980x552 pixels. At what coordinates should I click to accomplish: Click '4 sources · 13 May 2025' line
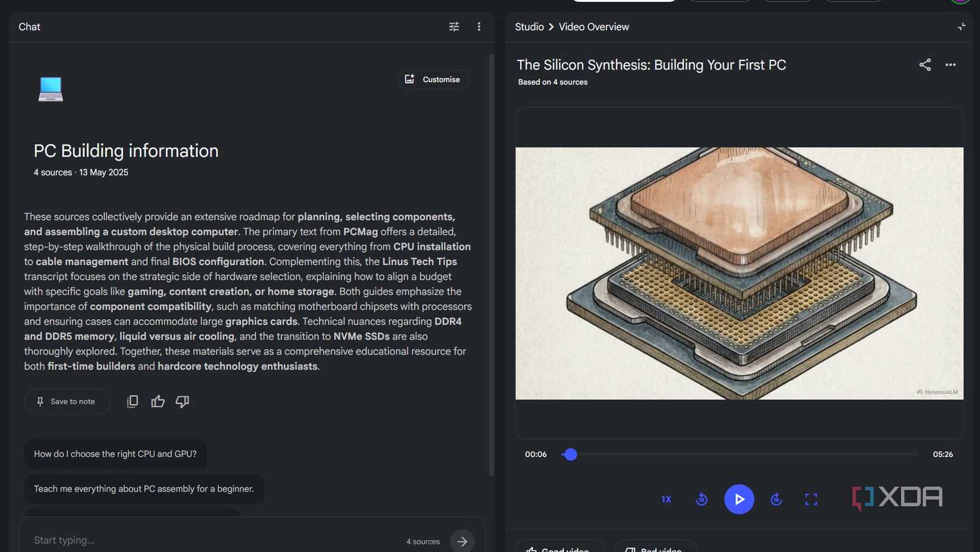pos(81,172)
